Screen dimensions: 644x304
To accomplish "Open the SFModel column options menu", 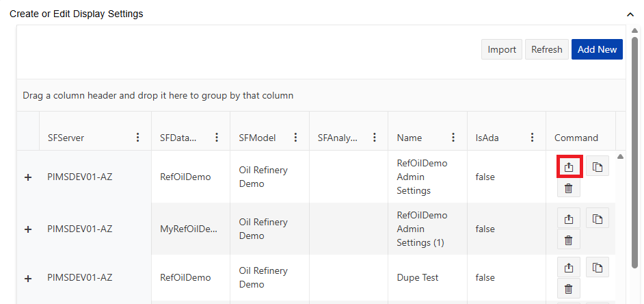I will 295,138.
